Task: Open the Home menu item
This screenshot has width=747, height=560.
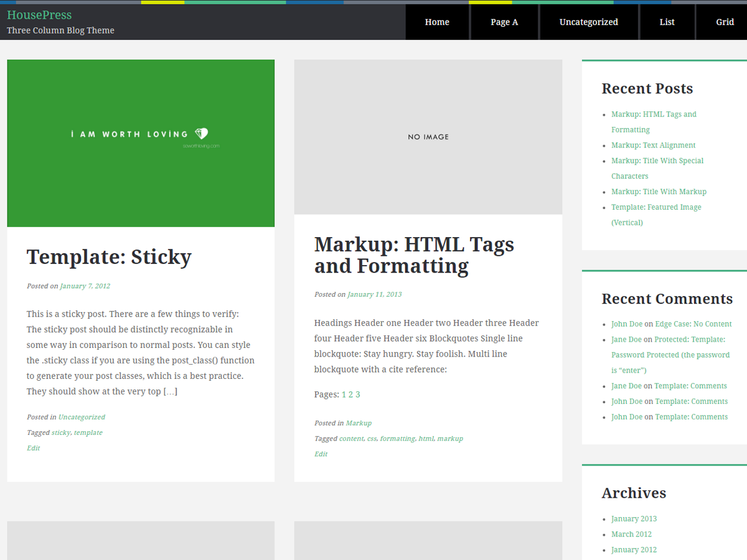Action: [437, 22]
